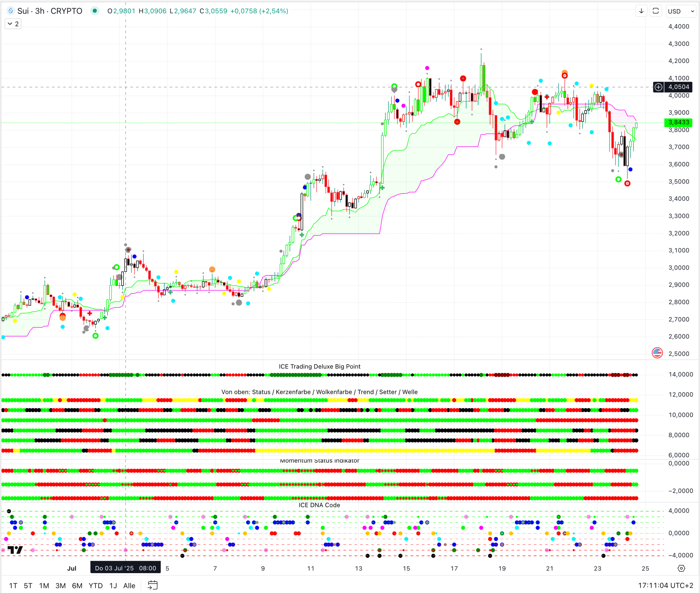Click the plus icon beside 4,0504

coord(658,87)
